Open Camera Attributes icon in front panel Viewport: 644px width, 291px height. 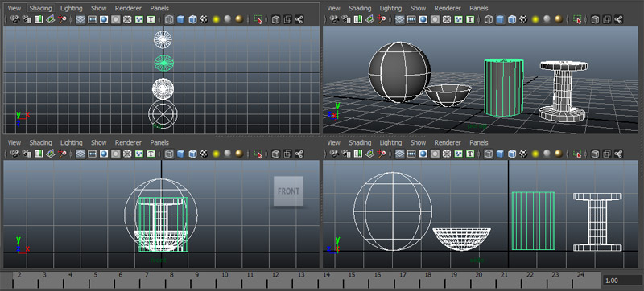[x=27, y=154]
